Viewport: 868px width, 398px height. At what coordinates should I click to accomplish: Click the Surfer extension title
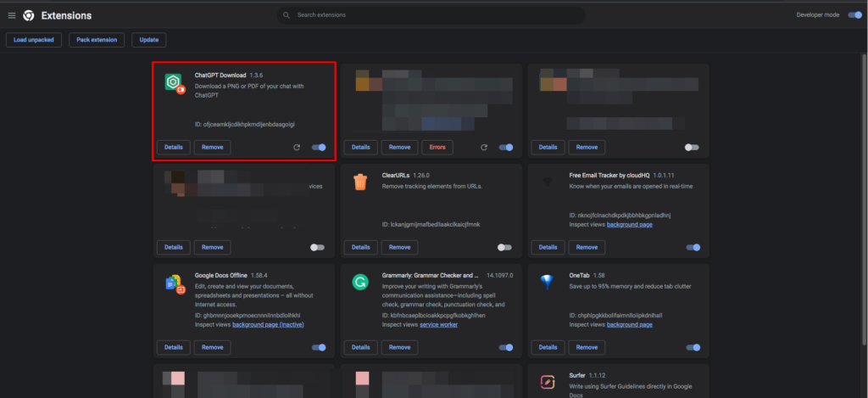click(x=577, y=375)
